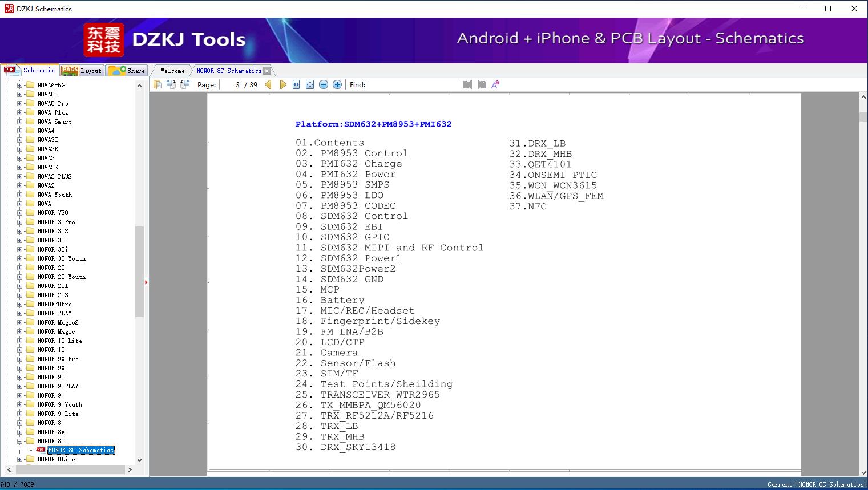Click the NOVA3E folder icon

pyautogui.click(x=30, y=149)
